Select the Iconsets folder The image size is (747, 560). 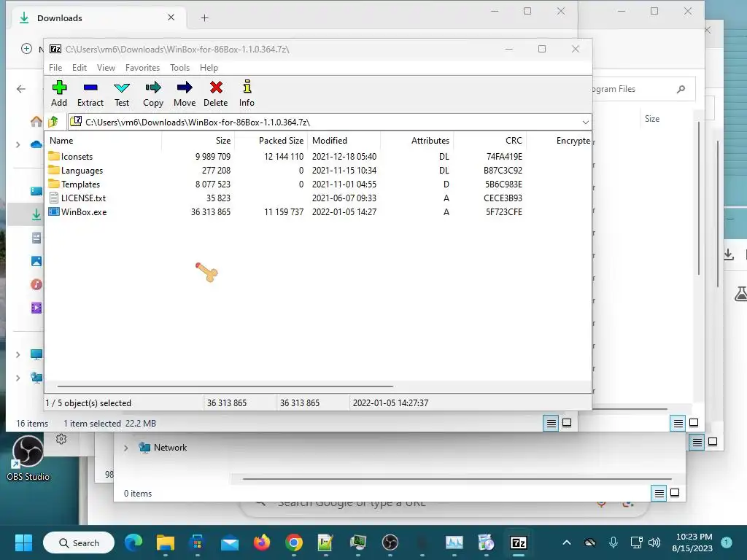click(x=77, y=157)
